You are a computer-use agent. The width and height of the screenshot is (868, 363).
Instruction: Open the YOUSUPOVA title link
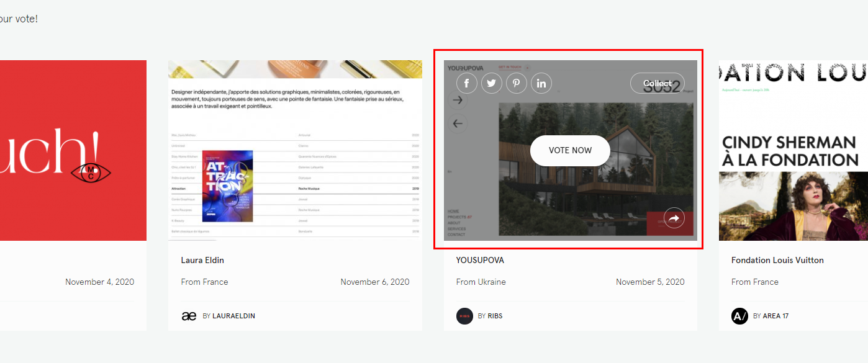tap(480, 260)
